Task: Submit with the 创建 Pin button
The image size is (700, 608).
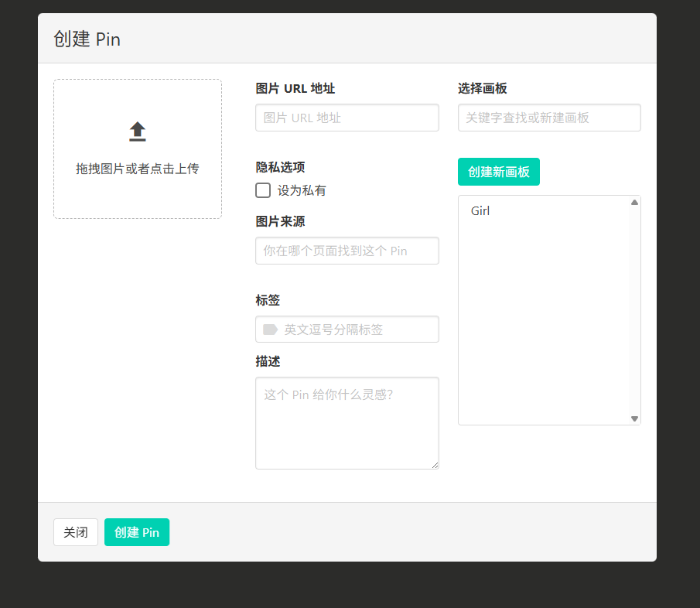Action: click(x=137, y=532)
